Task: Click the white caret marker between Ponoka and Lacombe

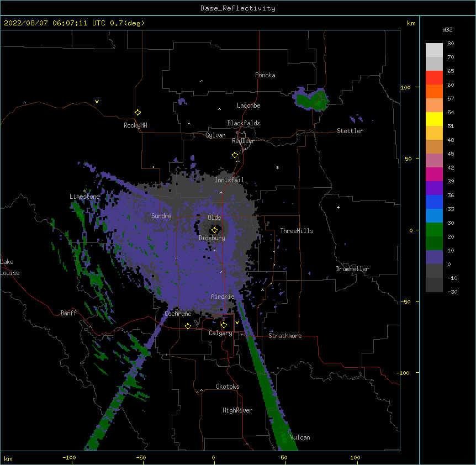Action: click(219, 109)
